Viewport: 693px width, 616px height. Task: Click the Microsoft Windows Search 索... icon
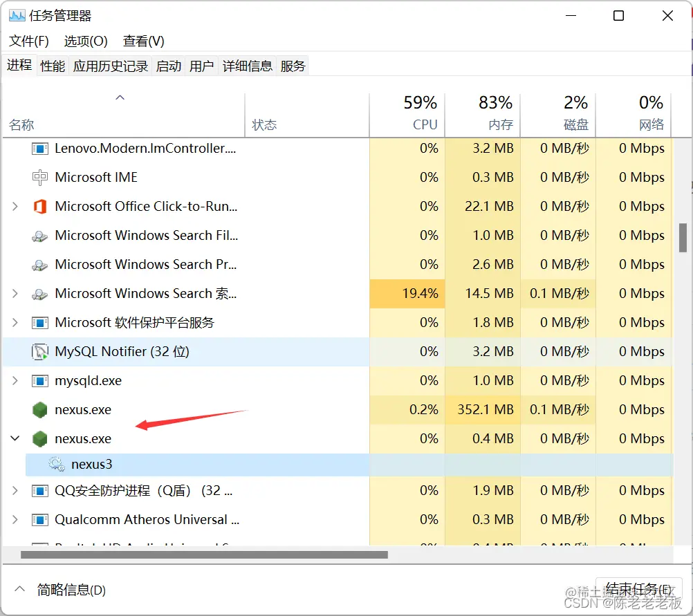(40, 294)
